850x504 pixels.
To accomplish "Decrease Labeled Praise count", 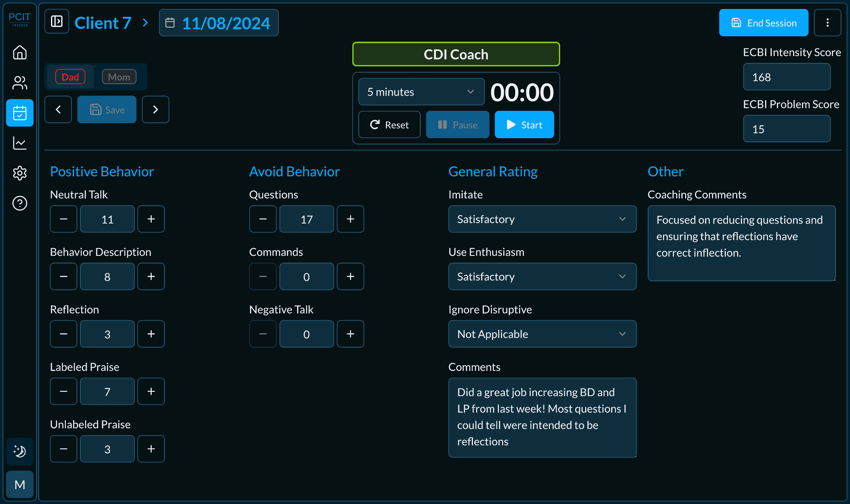I will [x=64, y=391].
